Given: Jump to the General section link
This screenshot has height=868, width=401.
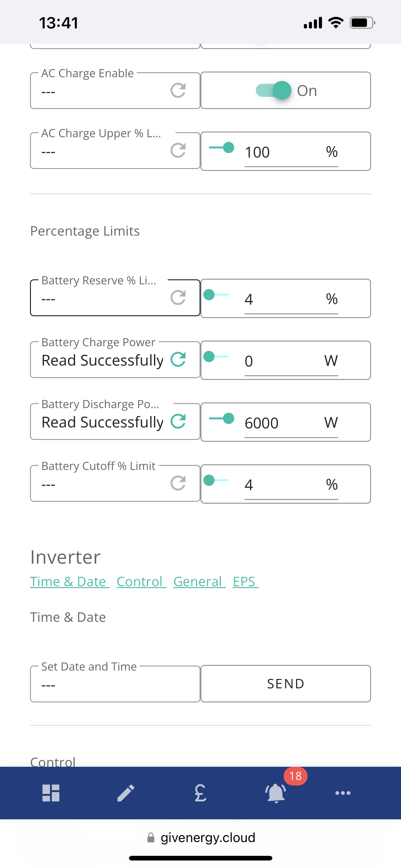Looking at the screenshot, I should 199,581.
